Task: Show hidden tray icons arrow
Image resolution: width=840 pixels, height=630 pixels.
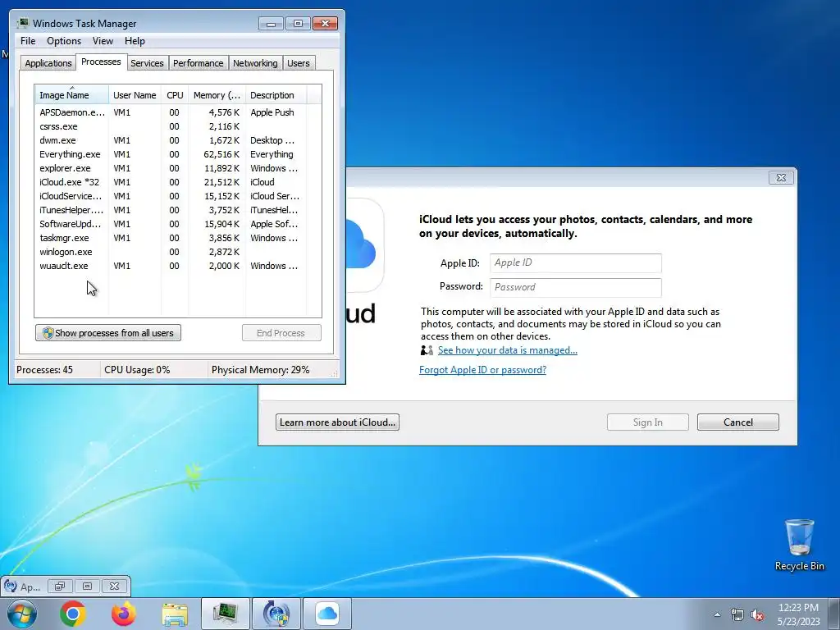Action: click(x=717, y=614)
